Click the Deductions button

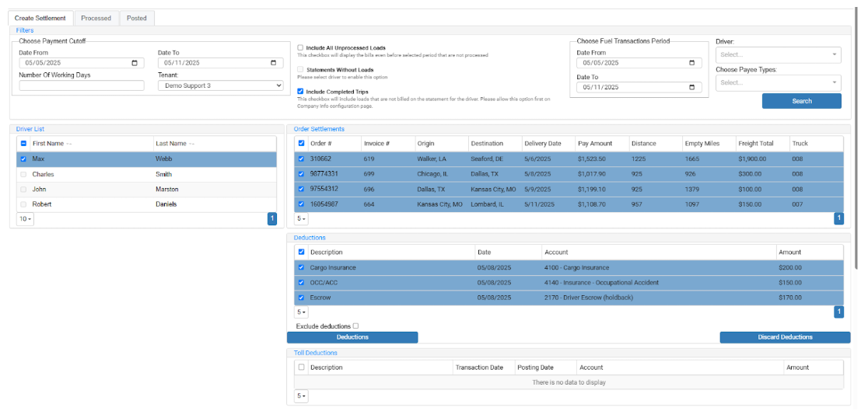352,337
